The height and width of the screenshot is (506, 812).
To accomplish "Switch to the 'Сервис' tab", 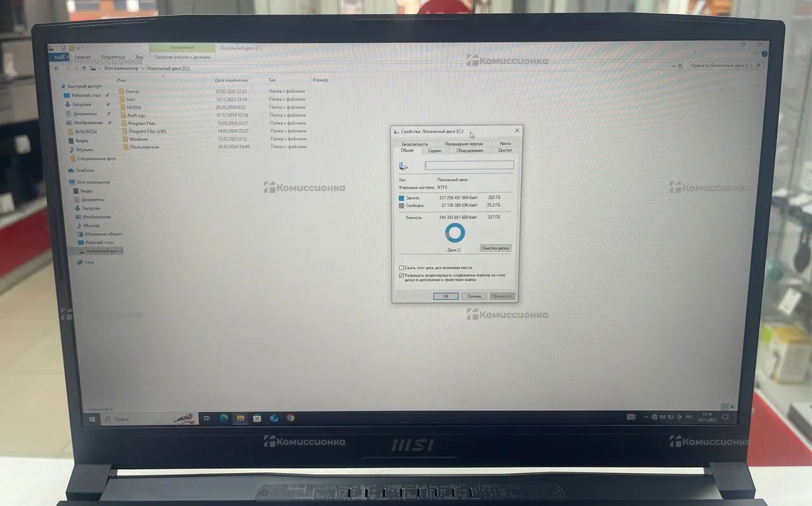I will pos(435,150).
